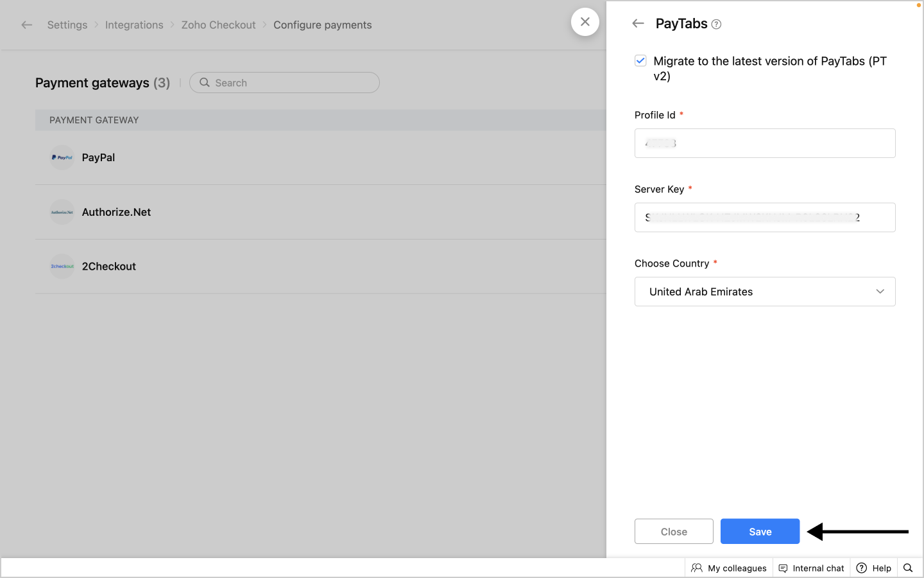Open Integrations breadcrumb link
The image size is (924, 578).
click(x=134, y=25)
